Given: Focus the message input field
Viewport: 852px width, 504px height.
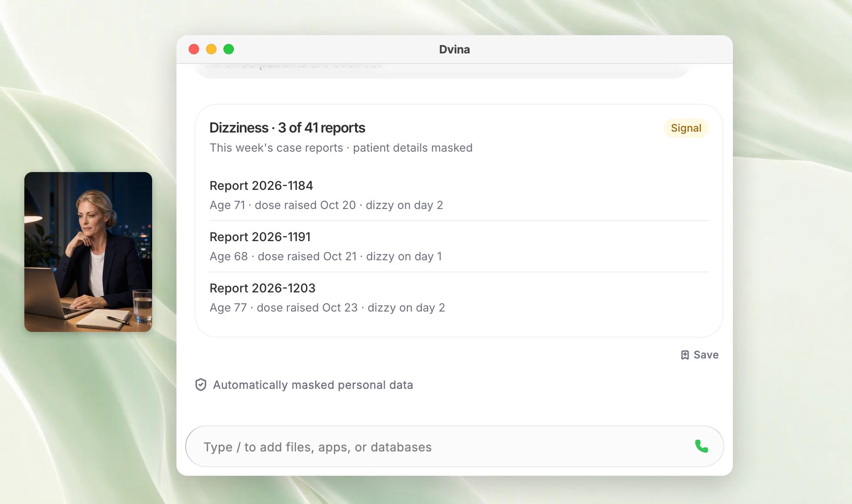Looking at the screenshot, I should click(x=454, y=446).
